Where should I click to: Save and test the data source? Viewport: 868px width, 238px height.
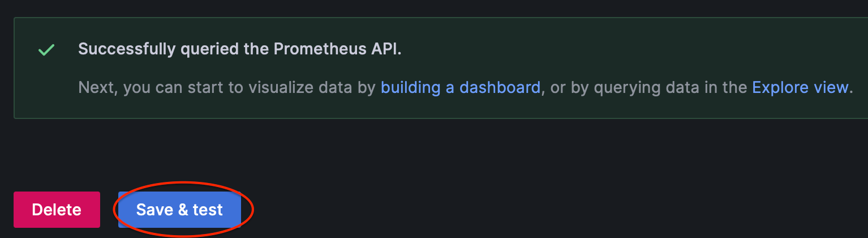pos(179,210)
